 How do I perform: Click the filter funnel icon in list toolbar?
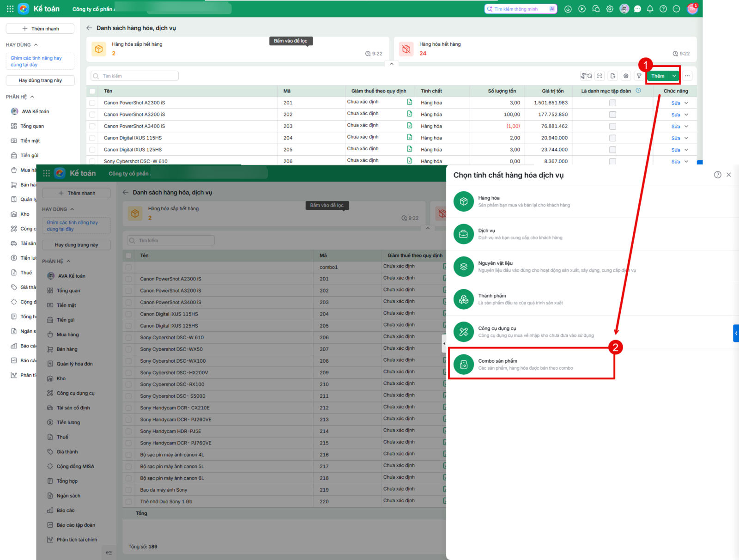click(x=639, y=76)
